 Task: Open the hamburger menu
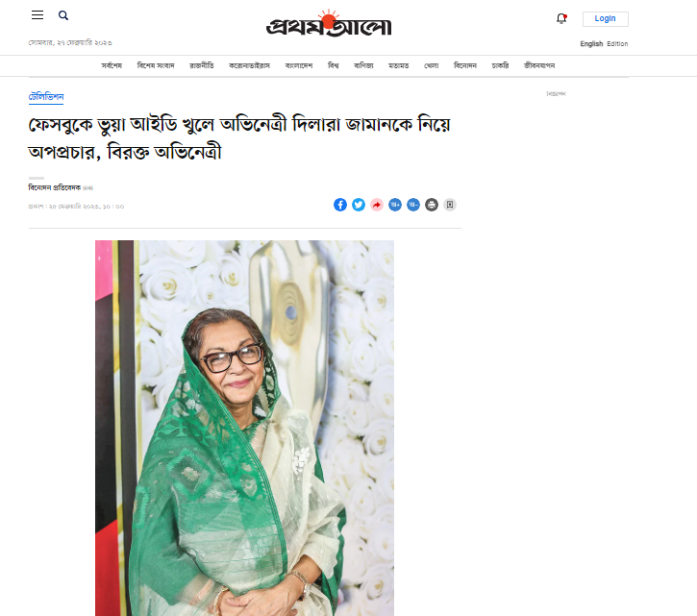click(x=37, y=15)
